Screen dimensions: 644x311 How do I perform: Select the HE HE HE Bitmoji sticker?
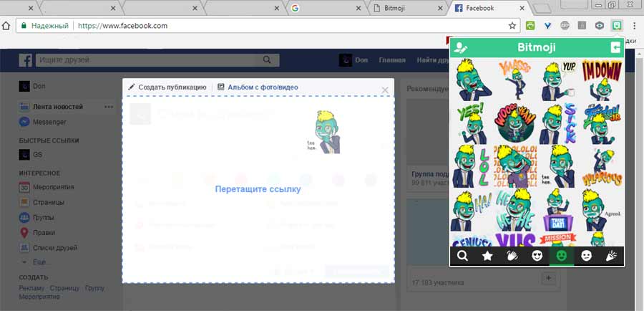(514, 210)
